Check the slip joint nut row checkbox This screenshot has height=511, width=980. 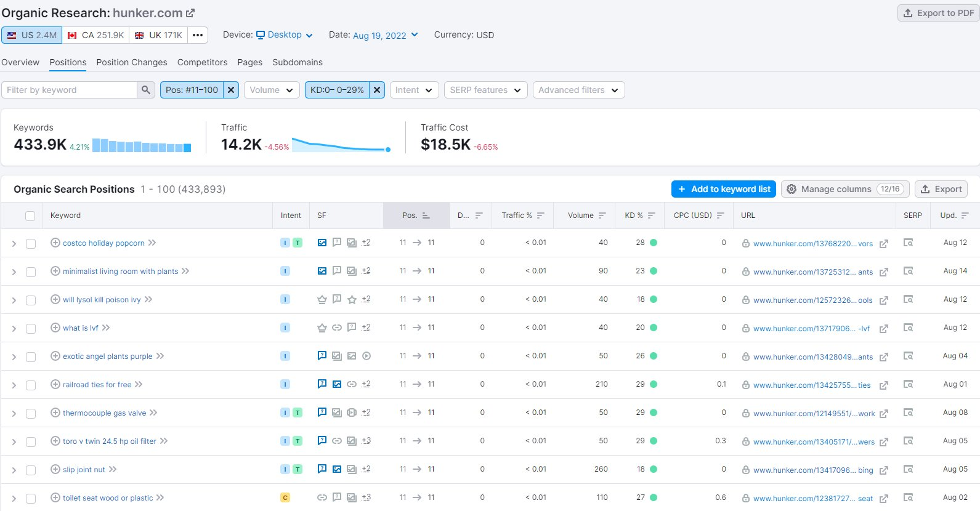click(x=31, y=470)
